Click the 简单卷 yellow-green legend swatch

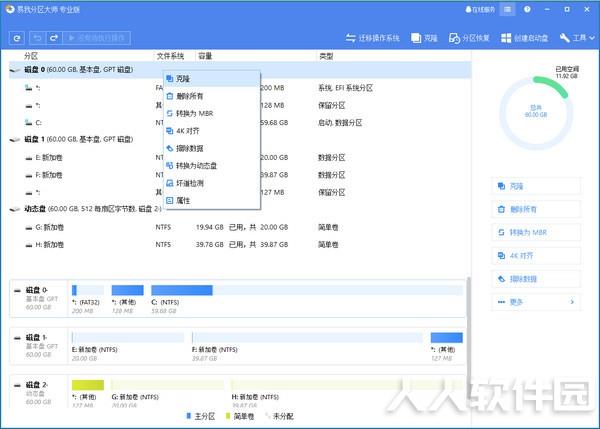[x=228, y=416]
